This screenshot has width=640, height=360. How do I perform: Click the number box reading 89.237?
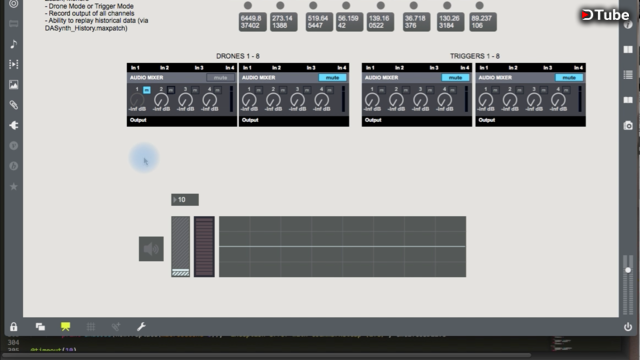click(483, 22)
